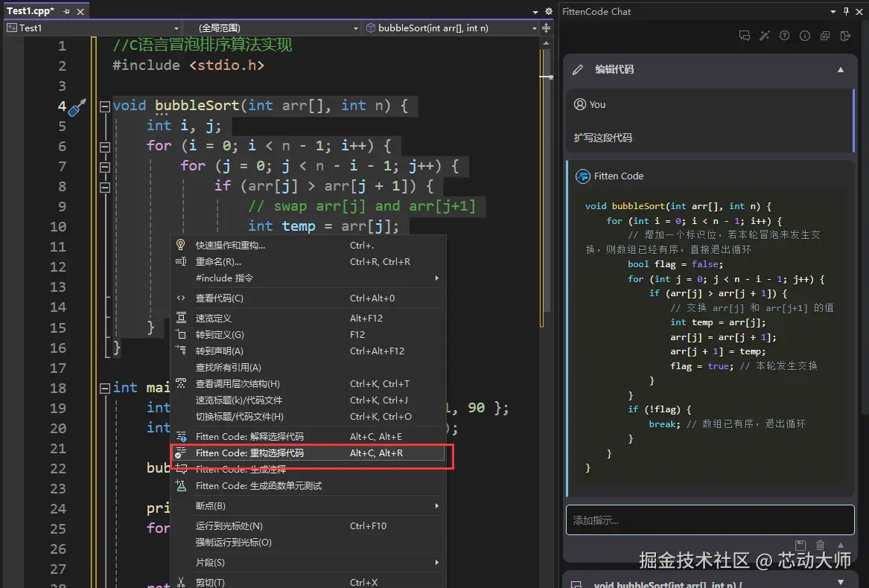Screen dimensions: 869x588
Task: Click the icon beside 转到声明(A)
Action: (181, 351)
